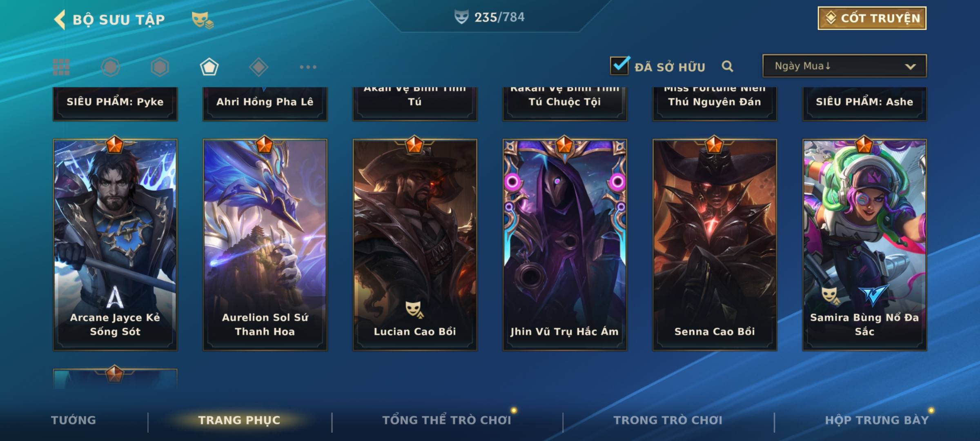This screenshot has width=980, height=441.
Task: Open the Jhin Vũ Trụ Hắc Ám skin card
Action: point(565,245)
